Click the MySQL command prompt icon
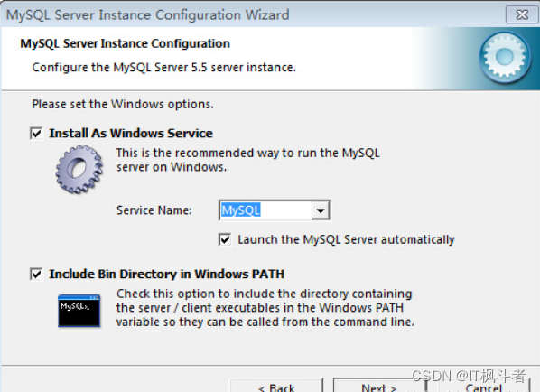 pos(79,311)
